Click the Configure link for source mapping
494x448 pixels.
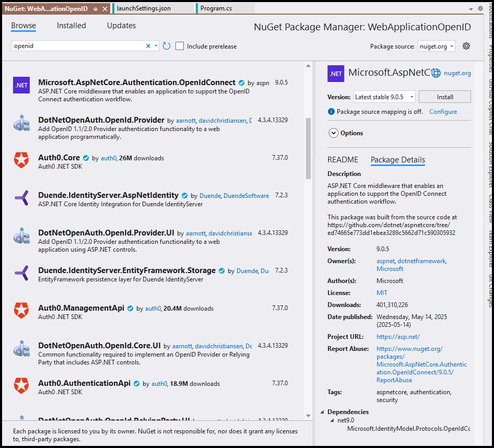click(443, 112)
